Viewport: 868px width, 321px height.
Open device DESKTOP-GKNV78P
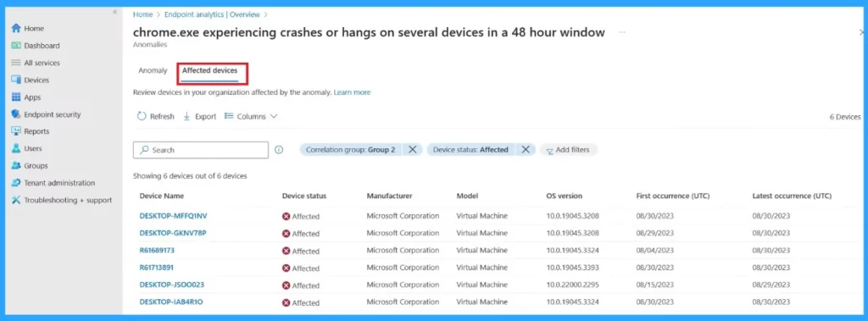point(173,233)
